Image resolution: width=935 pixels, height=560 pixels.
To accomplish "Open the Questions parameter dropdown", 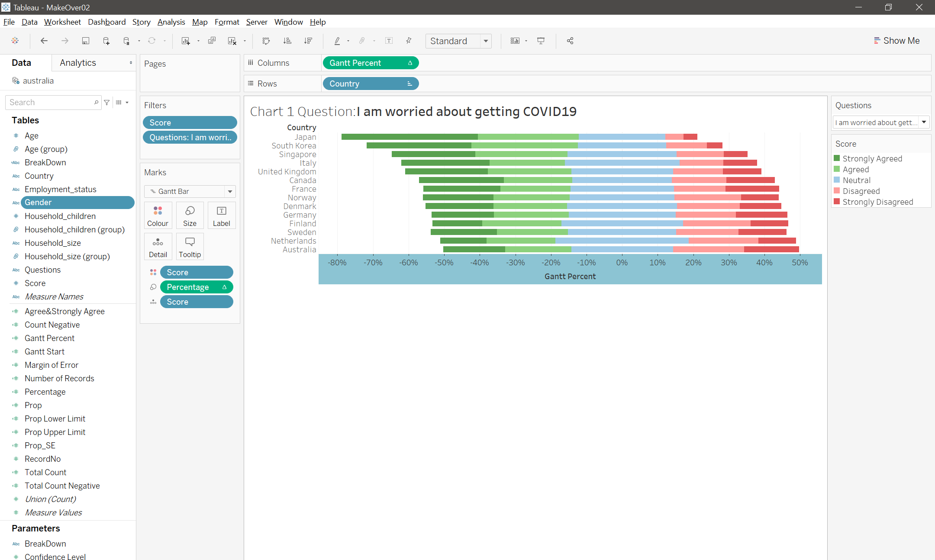I will click(x=924, y=122).
